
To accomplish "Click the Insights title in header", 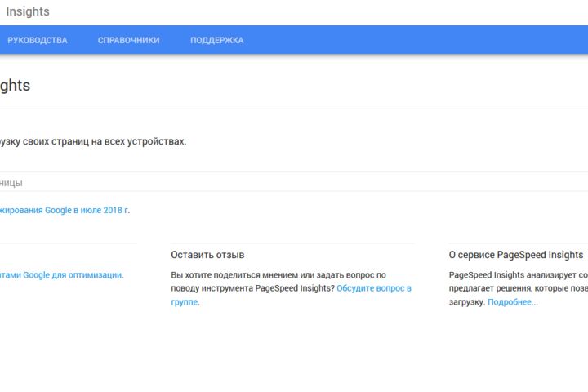I will pos(28,11).
